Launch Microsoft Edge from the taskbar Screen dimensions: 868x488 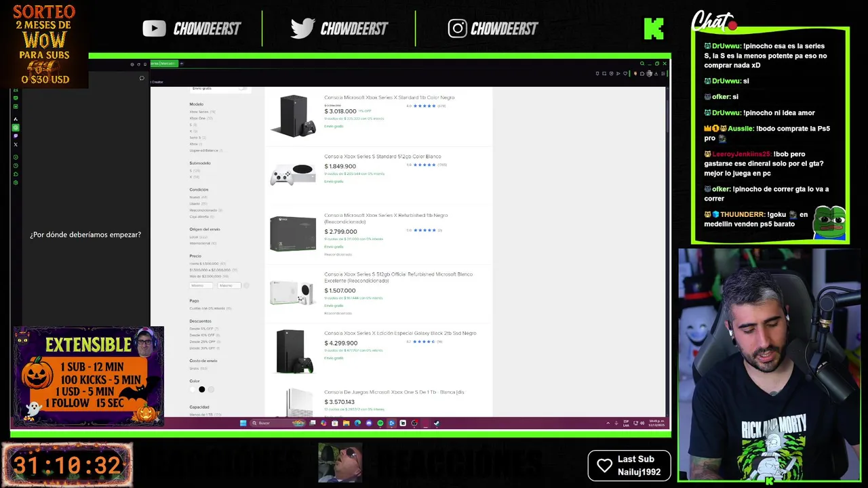357,423
